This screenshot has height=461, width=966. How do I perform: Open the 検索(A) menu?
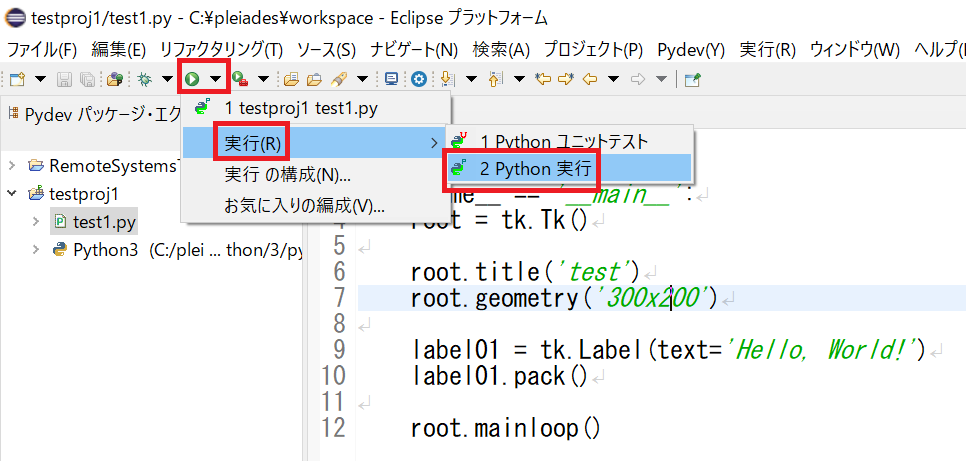point(501,49)
